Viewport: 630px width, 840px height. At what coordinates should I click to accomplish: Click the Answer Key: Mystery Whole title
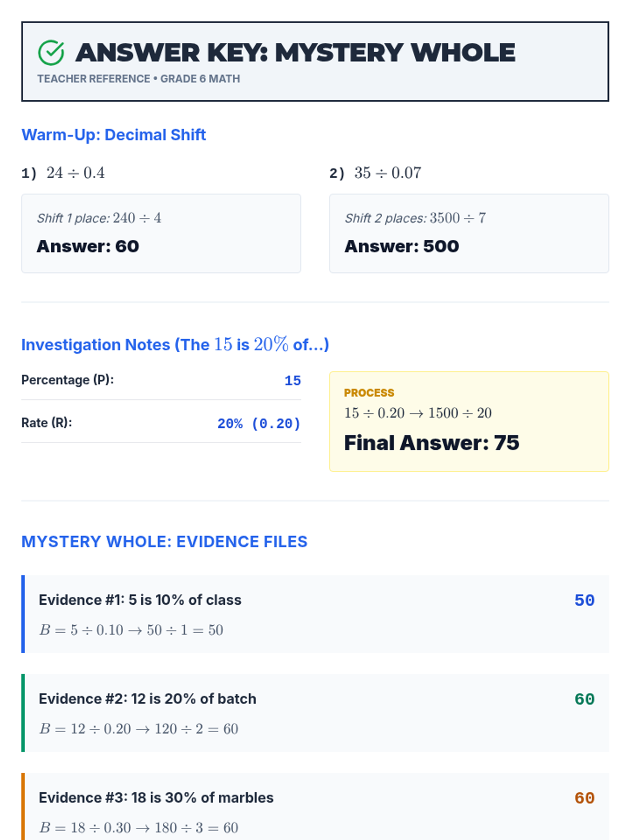click(295, 53)
